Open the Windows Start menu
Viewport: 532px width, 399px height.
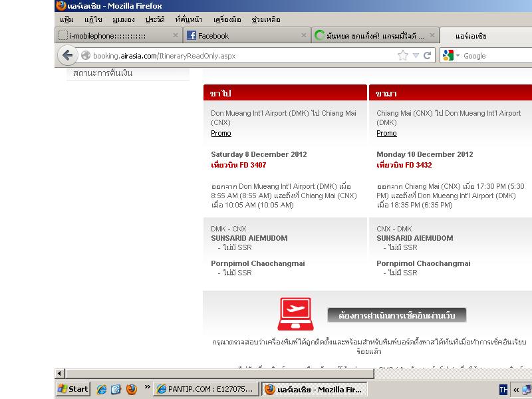[72, 389]
